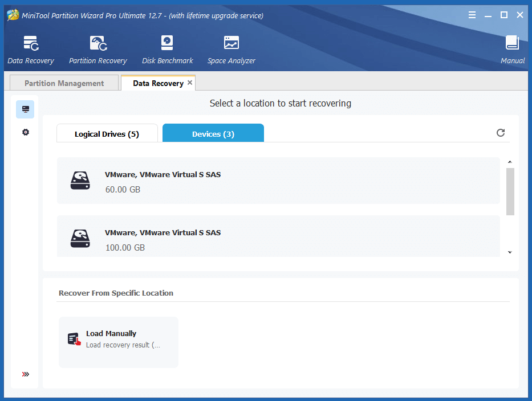Switch to Partition Management tab
Screen dimensions: 532x401
point(64,83)
